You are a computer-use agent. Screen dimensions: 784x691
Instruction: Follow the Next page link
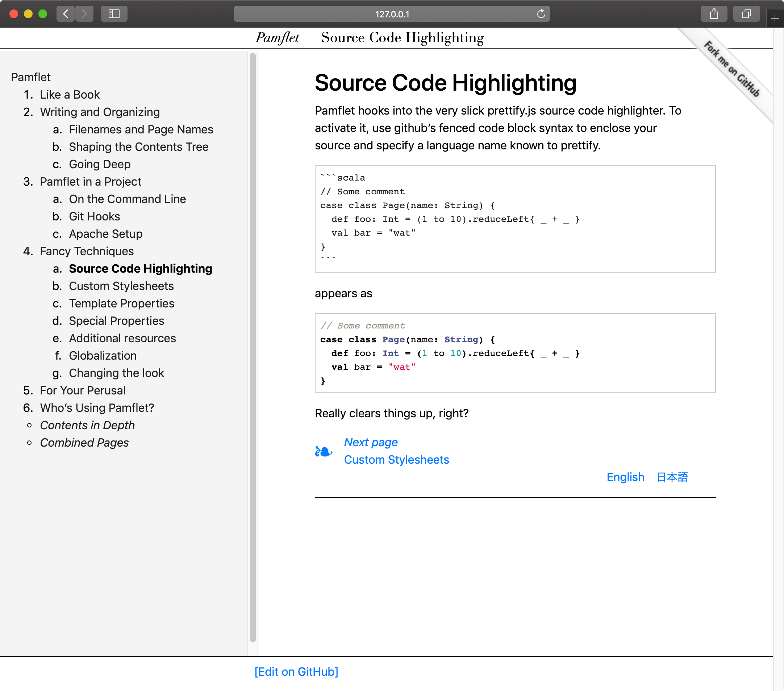(371, 442)
